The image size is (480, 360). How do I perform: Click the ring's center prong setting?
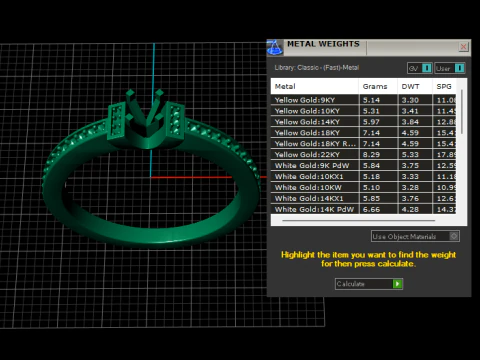[145, 115]
